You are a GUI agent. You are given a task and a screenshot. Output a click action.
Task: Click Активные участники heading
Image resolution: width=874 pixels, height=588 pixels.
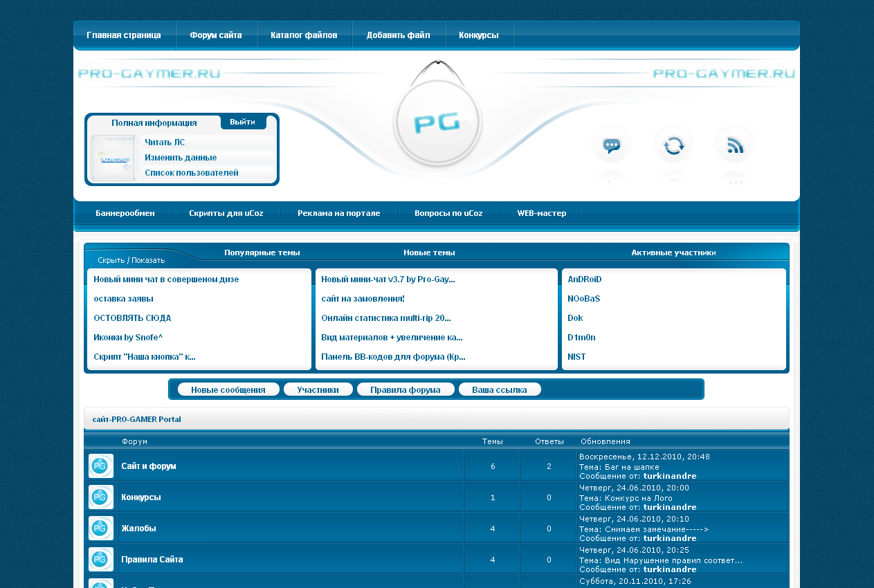(x=673, y=253)
